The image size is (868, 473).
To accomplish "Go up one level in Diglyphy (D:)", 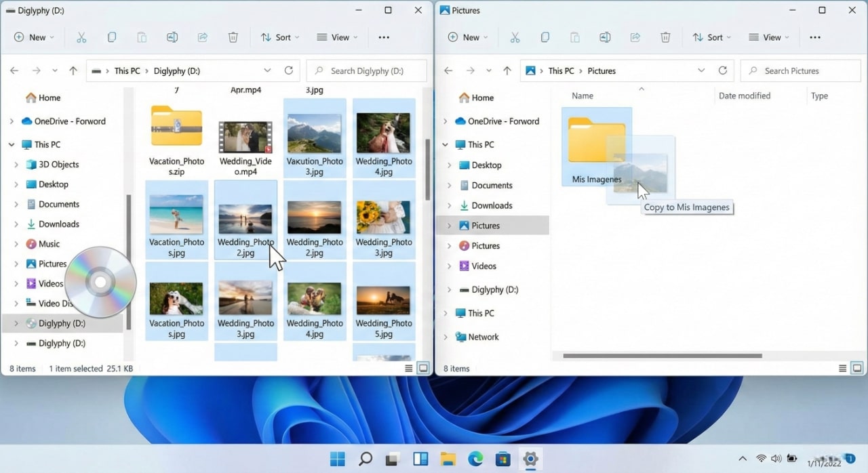I will point(73,70).
